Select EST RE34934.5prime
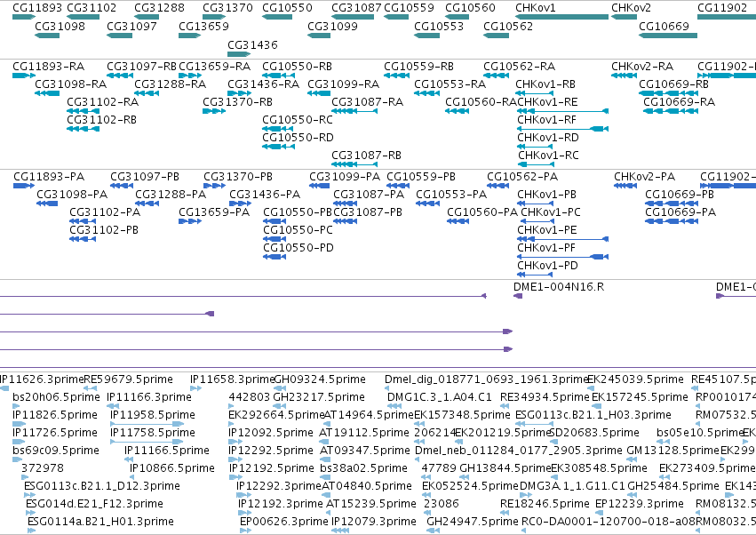 point(545,397)
